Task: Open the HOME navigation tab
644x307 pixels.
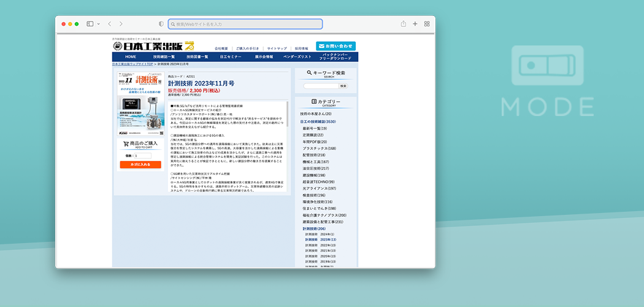Action: click(131, 56)
